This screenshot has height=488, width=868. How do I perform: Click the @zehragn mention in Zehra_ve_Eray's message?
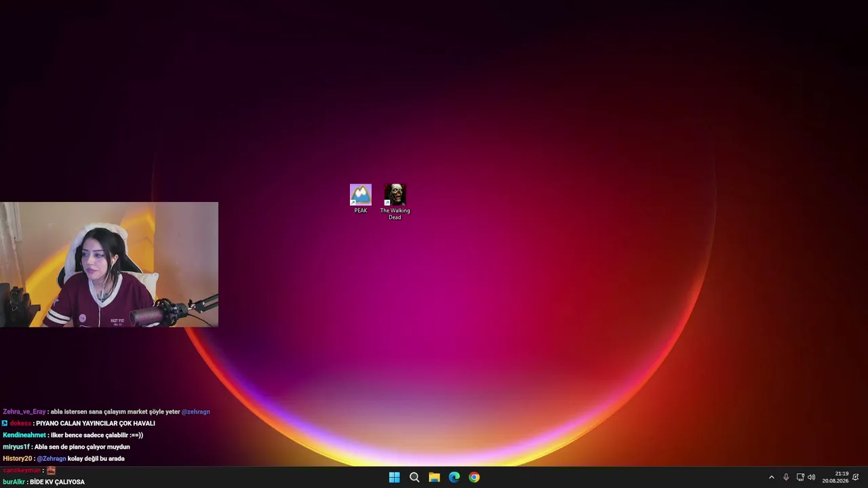coord(196,411)
